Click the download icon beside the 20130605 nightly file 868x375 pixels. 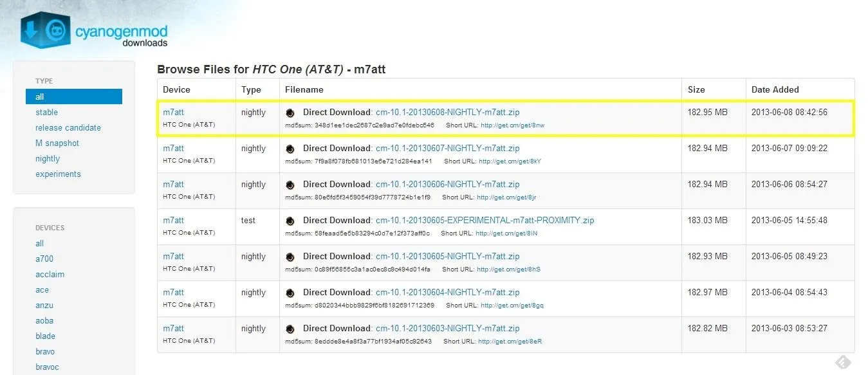[x=291, y=257]
